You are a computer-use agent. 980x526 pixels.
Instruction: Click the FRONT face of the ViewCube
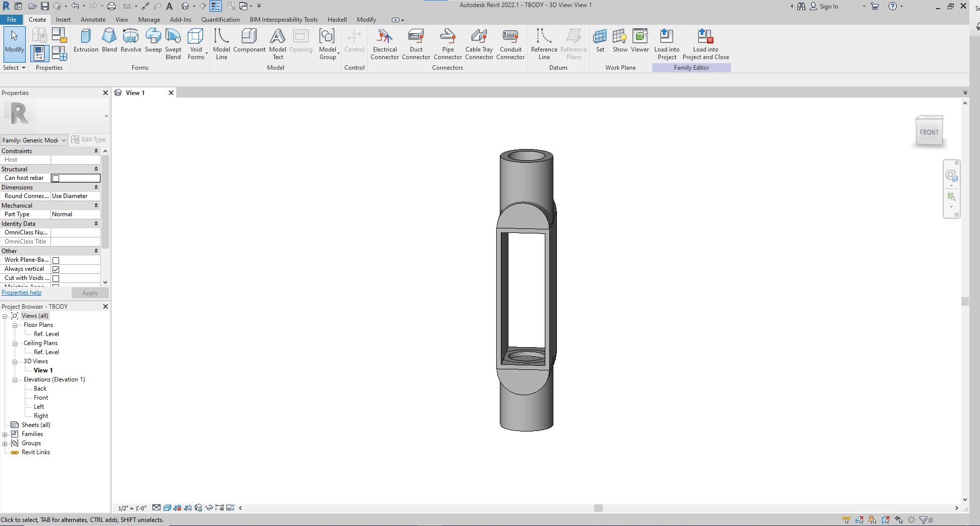coord(929,131)
